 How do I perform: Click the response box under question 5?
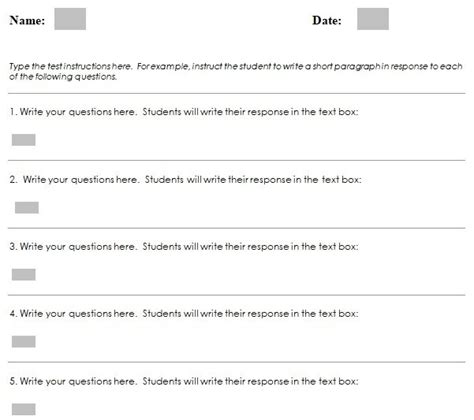pyautogui.click(x=24, y=409)
